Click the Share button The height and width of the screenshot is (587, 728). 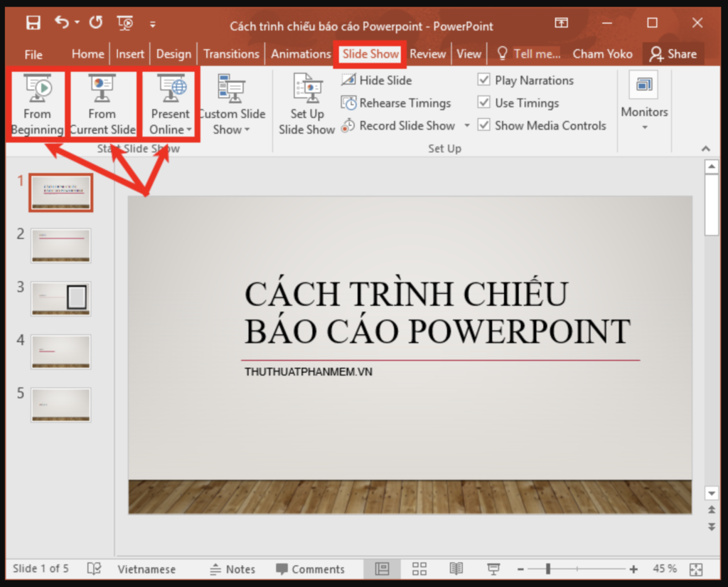tap(673, 54)
